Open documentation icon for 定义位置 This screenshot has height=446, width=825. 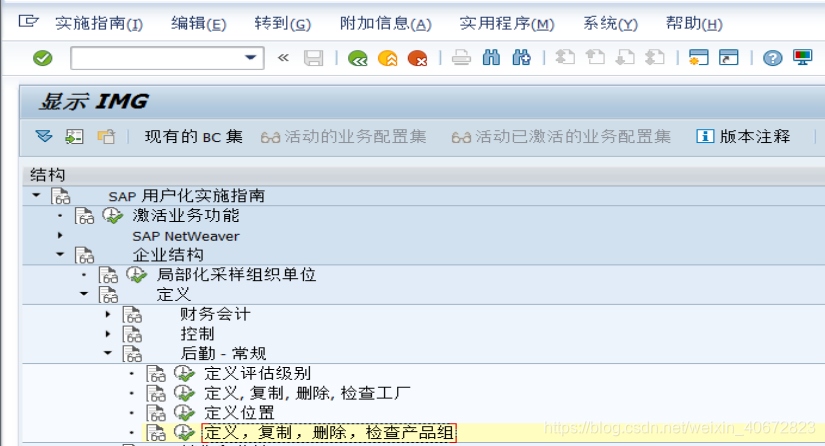point(156,413)
